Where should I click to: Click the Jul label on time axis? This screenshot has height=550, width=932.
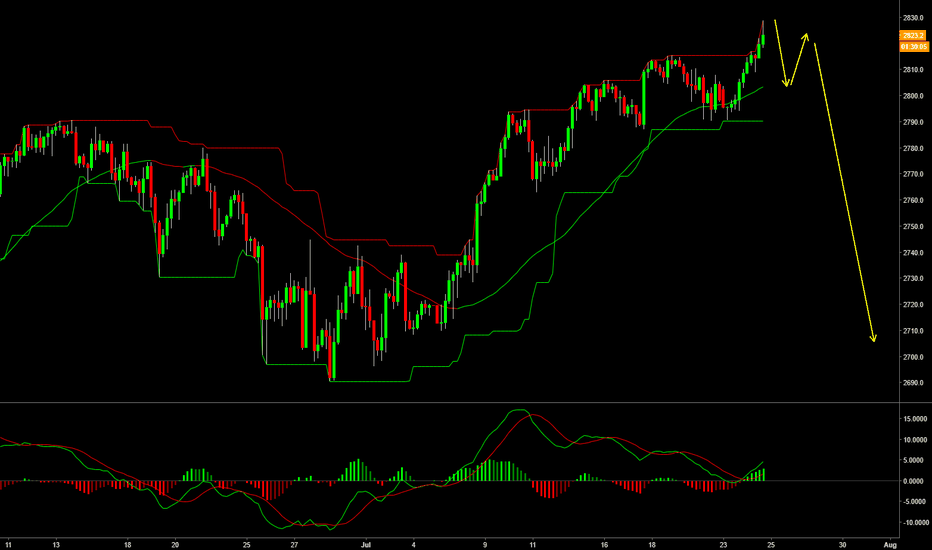(366, 545)
